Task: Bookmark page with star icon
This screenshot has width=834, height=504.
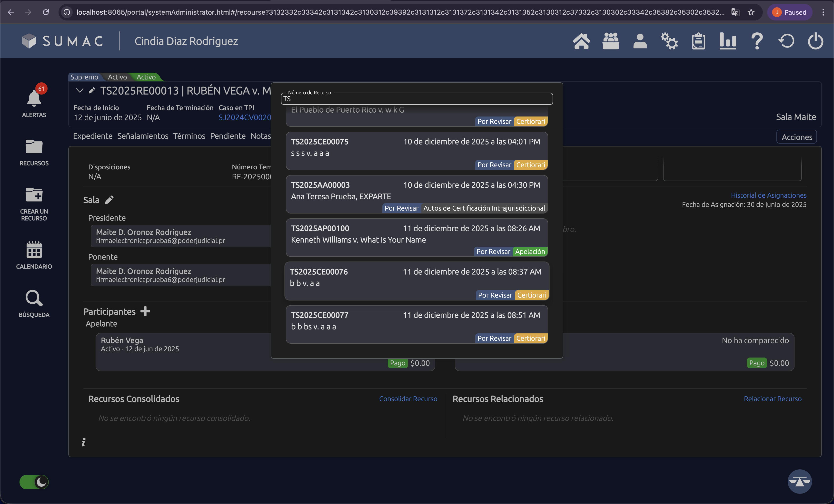Action: tap(751, 12)
